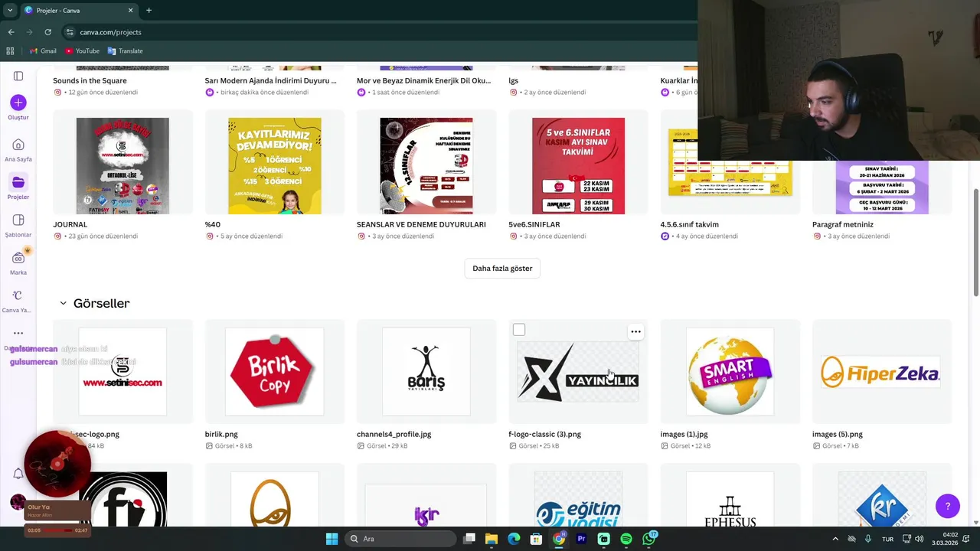Select checkbox on f-logo-classic (3).png card

click(519, 330)
